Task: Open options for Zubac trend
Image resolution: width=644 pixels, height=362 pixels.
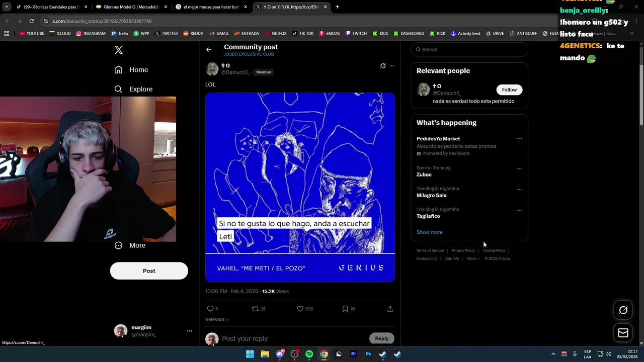Action: (519, 168)
